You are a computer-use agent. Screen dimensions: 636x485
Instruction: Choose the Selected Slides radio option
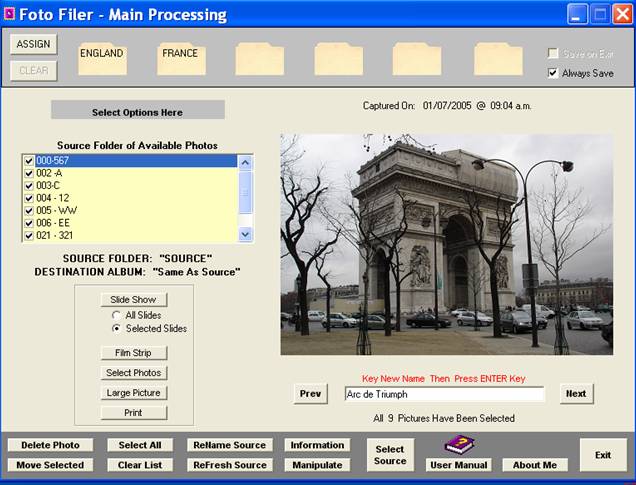point(116,328)
